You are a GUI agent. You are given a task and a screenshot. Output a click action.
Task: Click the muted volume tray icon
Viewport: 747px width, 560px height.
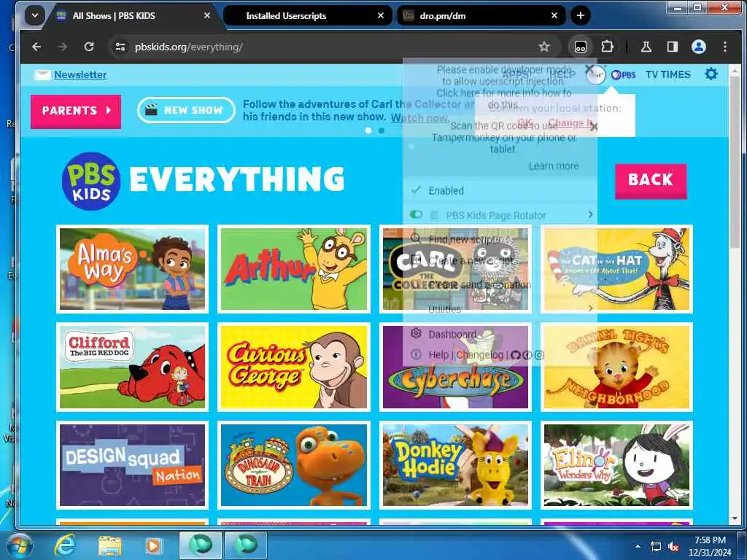(673, 547)
